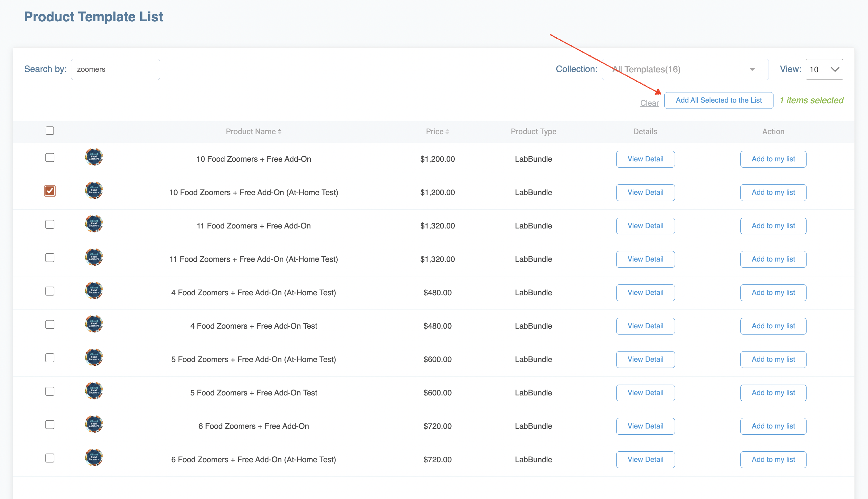Image resolution: width=868 pixels, height=499 pixels.
Task: Check the 11 Food Zoomers (At-Home Test) row
Action: click(x=50, y=258)
